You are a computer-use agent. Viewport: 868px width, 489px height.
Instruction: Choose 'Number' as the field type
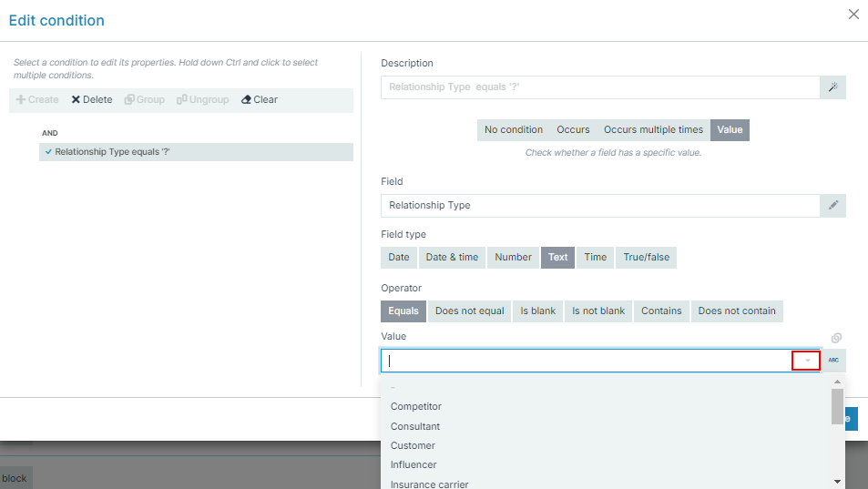point(513,258)
